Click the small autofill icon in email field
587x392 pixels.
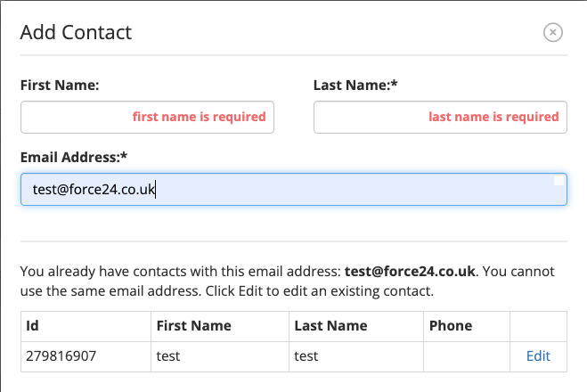click(x=558, y=181)
